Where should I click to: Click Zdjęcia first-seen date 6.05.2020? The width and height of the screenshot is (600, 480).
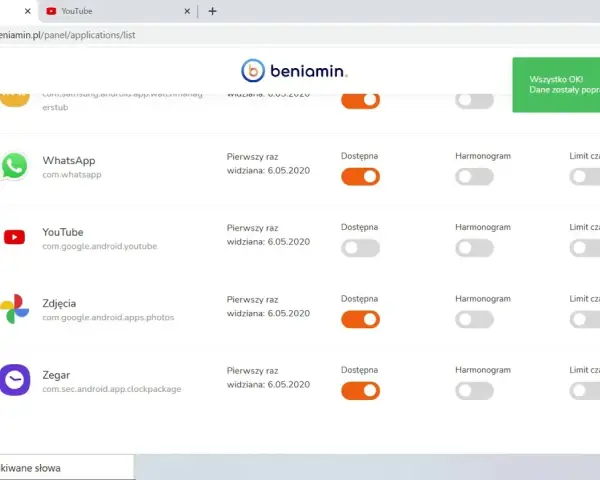coord(289,313)
